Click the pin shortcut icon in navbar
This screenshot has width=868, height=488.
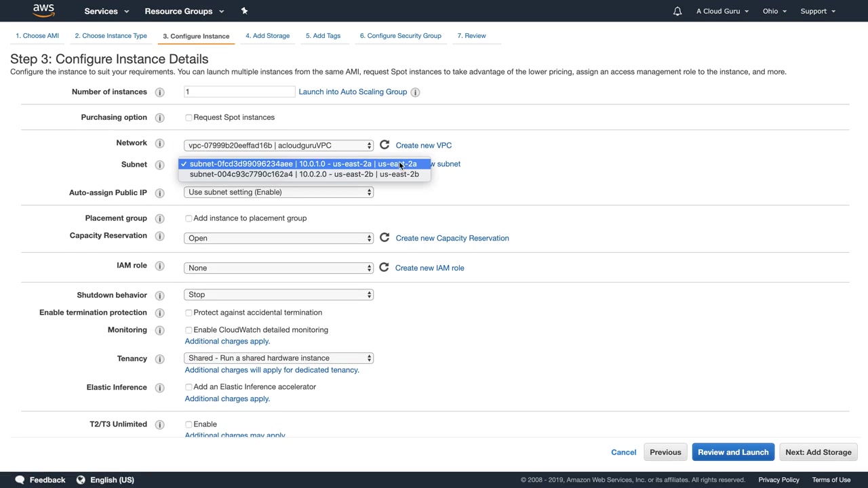[x=244, y=11]
